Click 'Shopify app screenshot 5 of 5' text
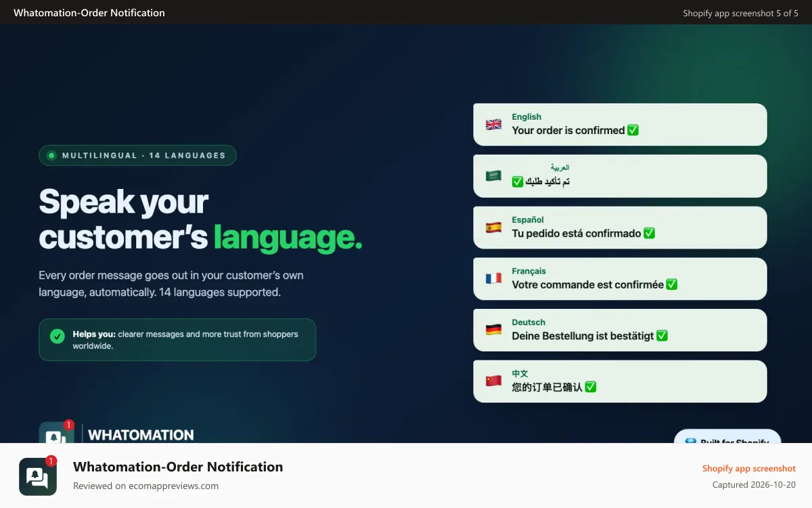This screenshot has width=812, height=508. tap(741, 13)
